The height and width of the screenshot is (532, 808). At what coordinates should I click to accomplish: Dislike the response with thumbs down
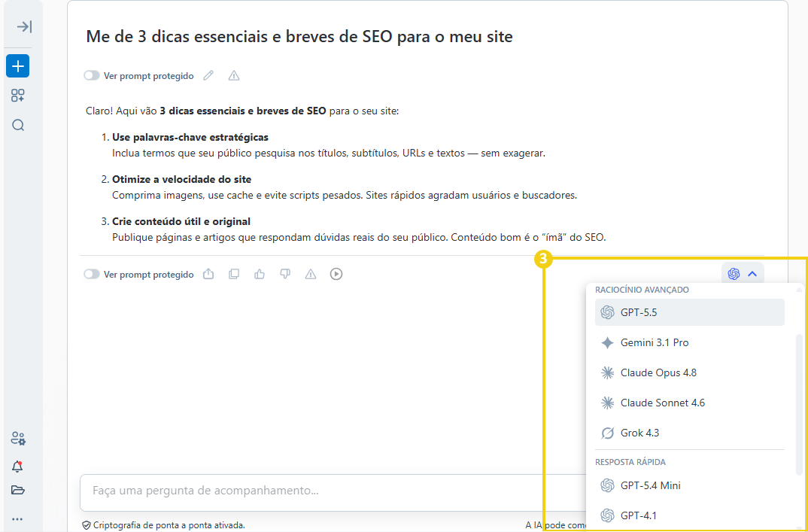pyautogui.click(x=285, y=274)
